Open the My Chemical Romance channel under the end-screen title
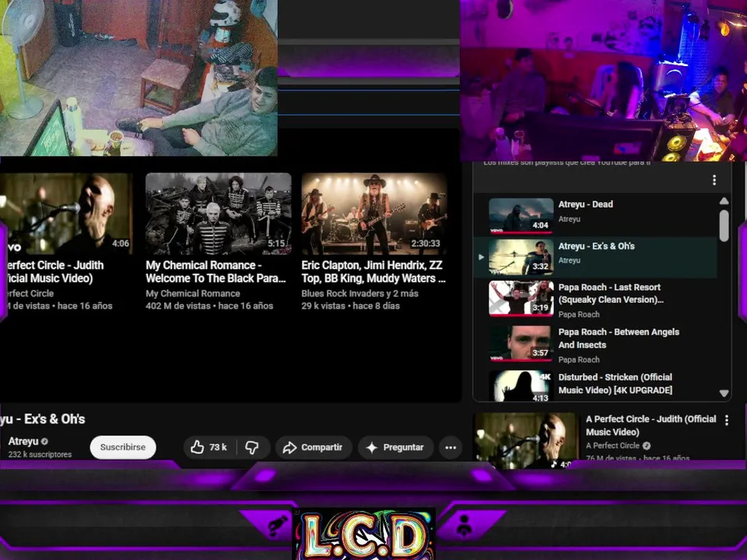The height and width of the screenshot is (560, 747). [193, 293]
